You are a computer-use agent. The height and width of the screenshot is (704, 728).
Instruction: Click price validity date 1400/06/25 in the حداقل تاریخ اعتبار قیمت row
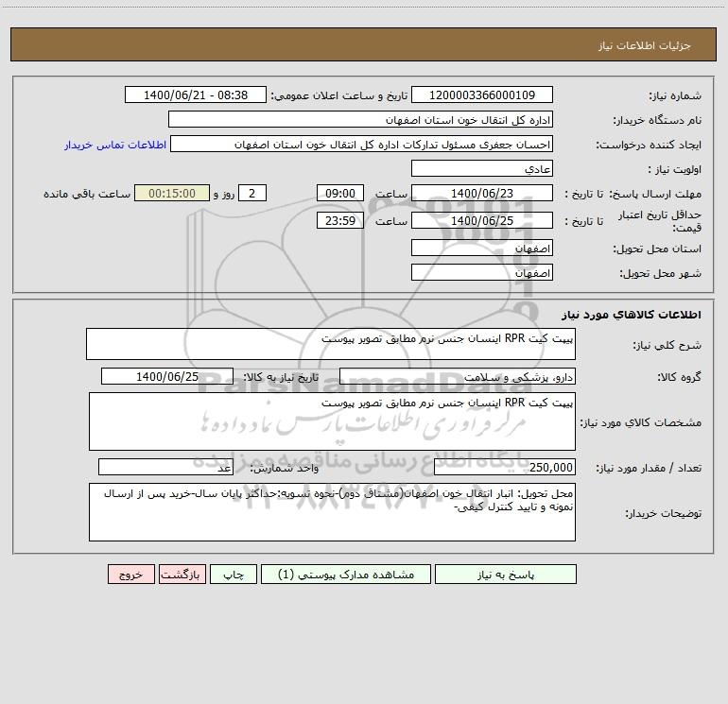point(482,220)
